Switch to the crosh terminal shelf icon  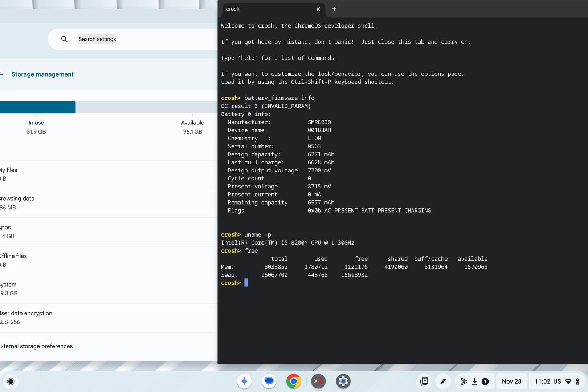(318, 381)
